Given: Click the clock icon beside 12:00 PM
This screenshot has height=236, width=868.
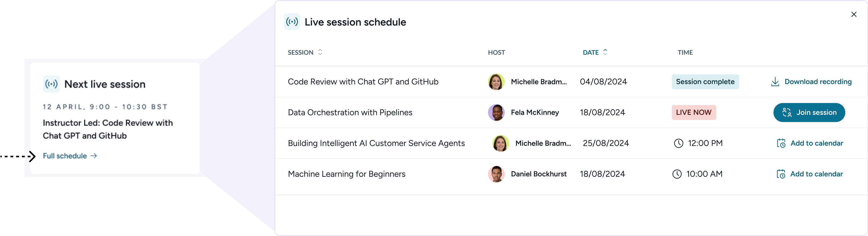Looking at the screenshot, I should [x=678, y=143].
